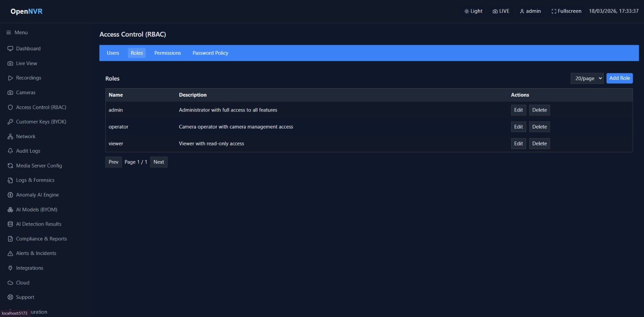Click the admin user icon
This screenshot has width=644, height=317.
(x=522, y=11)
